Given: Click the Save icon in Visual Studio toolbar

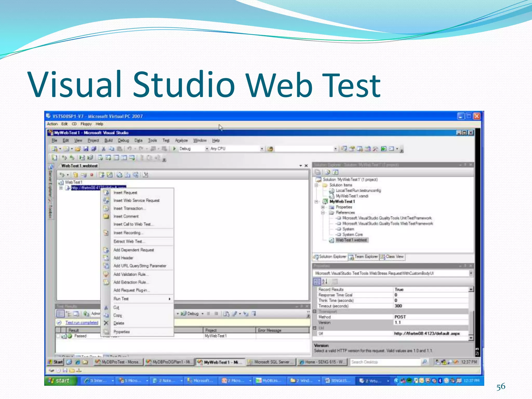Looking at the screenshot, I should pos(86,149).
